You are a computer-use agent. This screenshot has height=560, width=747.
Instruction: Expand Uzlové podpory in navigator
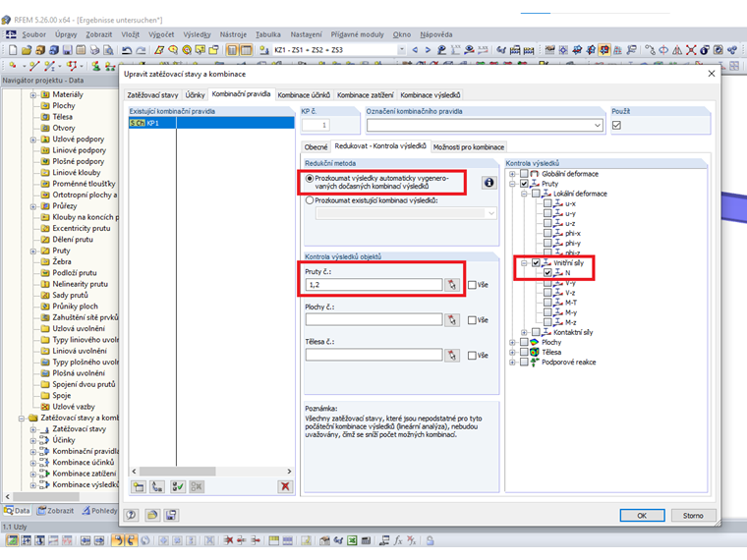click(x=32, y=140)
